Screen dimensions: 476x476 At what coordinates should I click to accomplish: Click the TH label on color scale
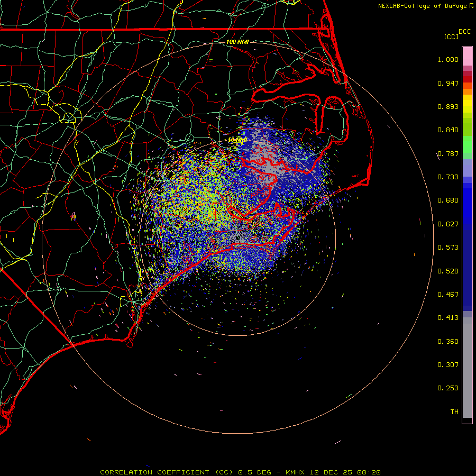[454, 412]
